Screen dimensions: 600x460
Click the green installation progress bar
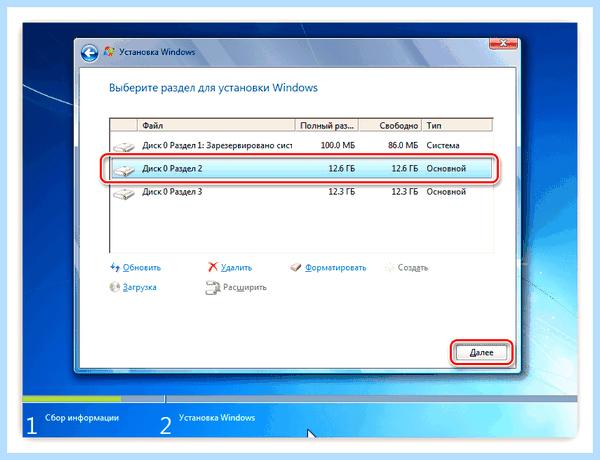[72, 399]
